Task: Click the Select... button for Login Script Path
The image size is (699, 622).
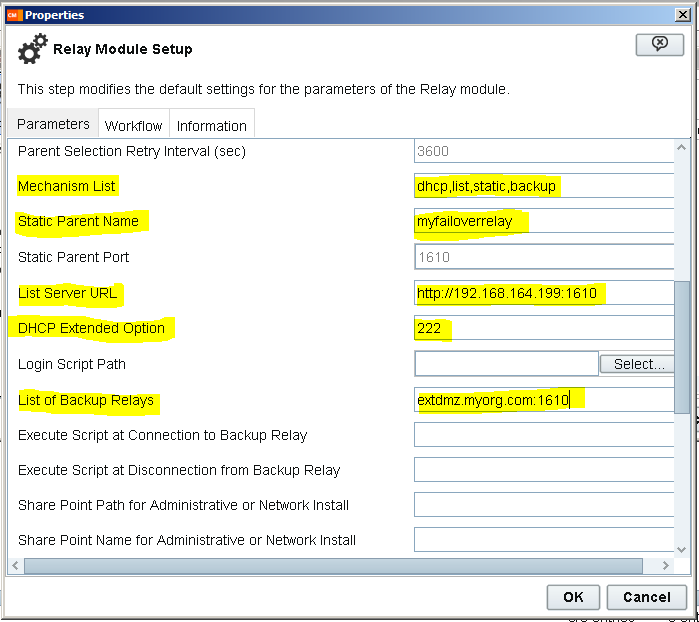Action: (x=637, y=364)
